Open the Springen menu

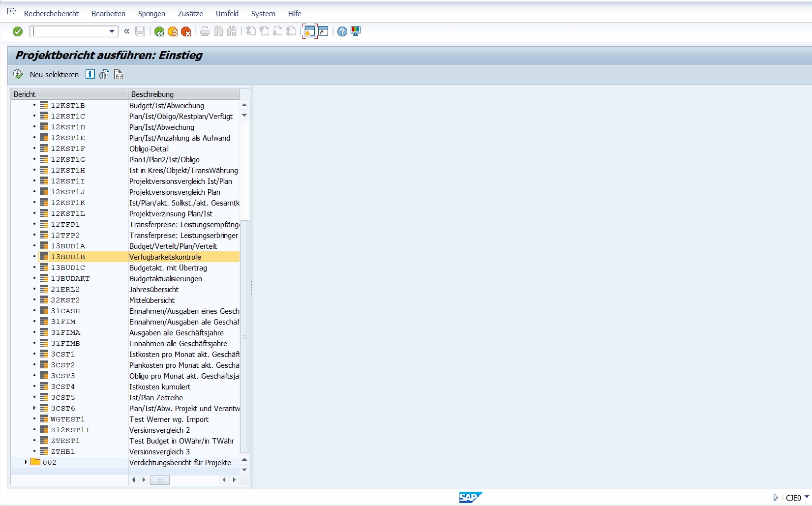151,14
